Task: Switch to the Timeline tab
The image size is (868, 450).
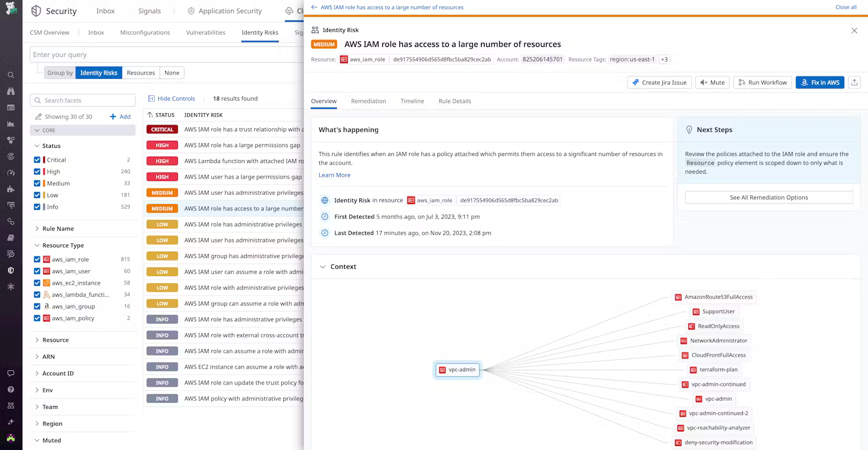Action: coord(412,101)
